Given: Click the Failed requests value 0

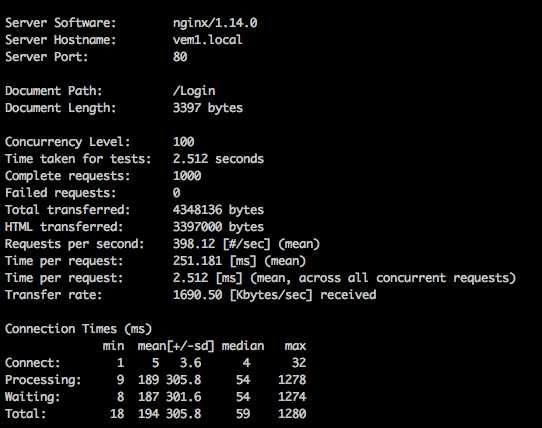Looking at the screenshot, I should 176,193.
